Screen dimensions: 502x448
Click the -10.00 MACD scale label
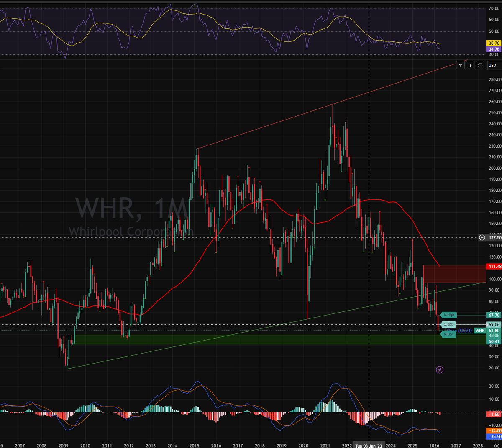coord(494,425)
